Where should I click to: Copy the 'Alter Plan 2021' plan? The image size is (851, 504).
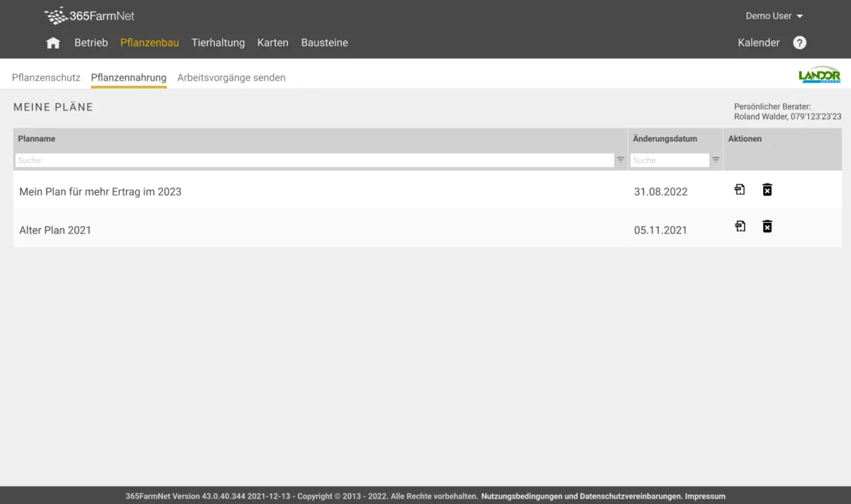point(740,227)
